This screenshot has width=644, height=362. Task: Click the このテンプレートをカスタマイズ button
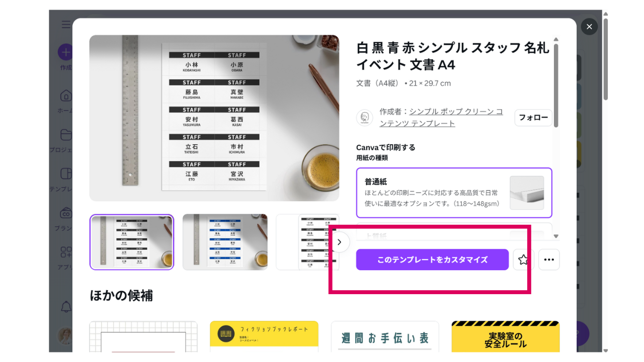(x=432, y=259)
